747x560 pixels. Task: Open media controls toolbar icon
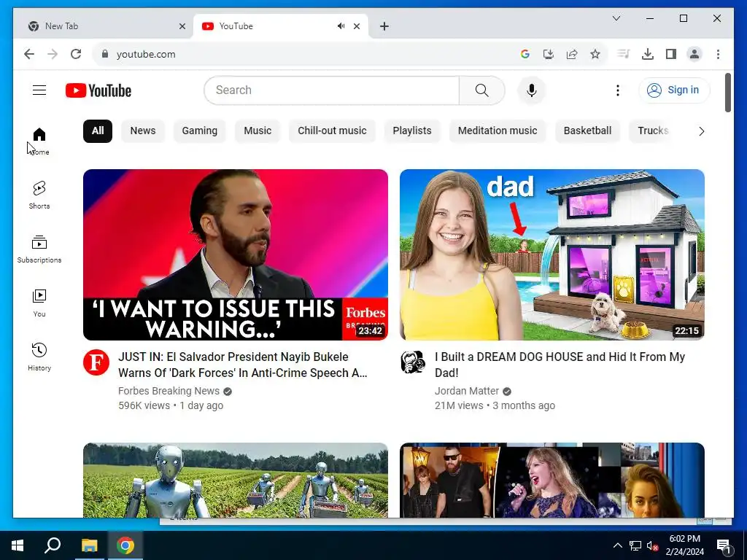point(624,54)
